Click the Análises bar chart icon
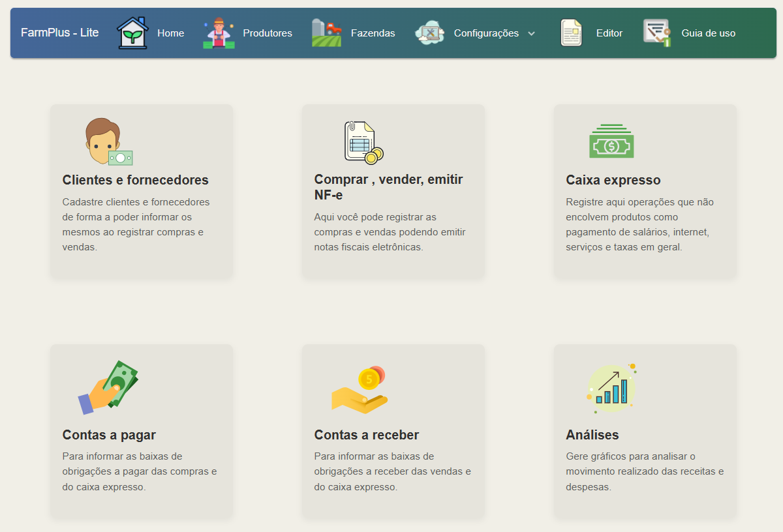783x532 pixels. pyautogui.click(x=611, y=388)
